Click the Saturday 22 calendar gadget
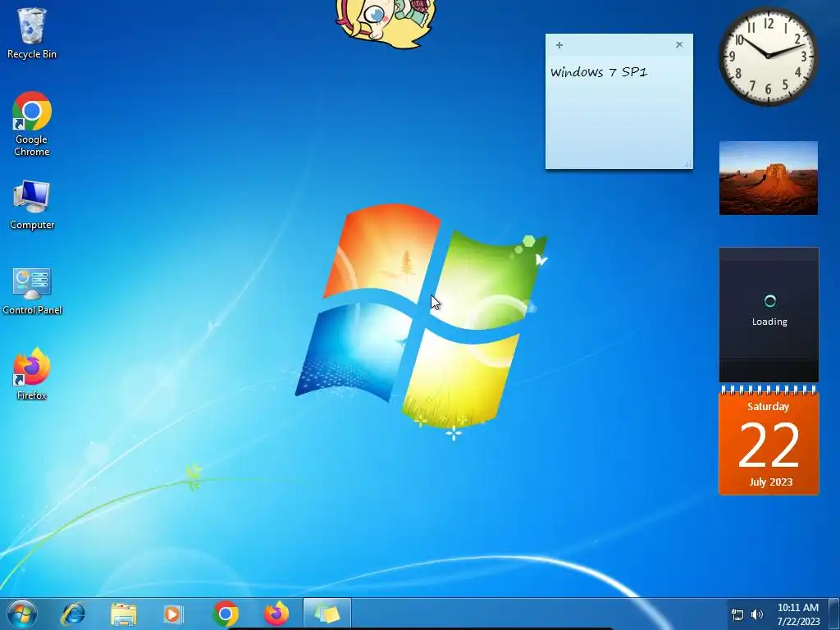The image size is (840, 630). 769,441
